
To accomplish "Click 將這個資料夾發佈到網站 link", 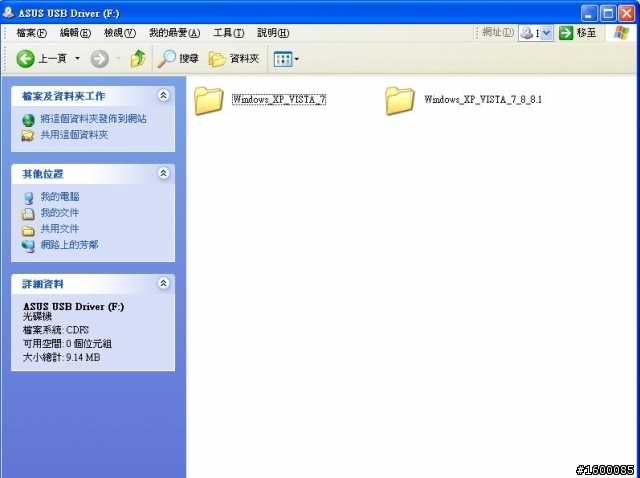I will pyautogui.click(x=93, y=119).
